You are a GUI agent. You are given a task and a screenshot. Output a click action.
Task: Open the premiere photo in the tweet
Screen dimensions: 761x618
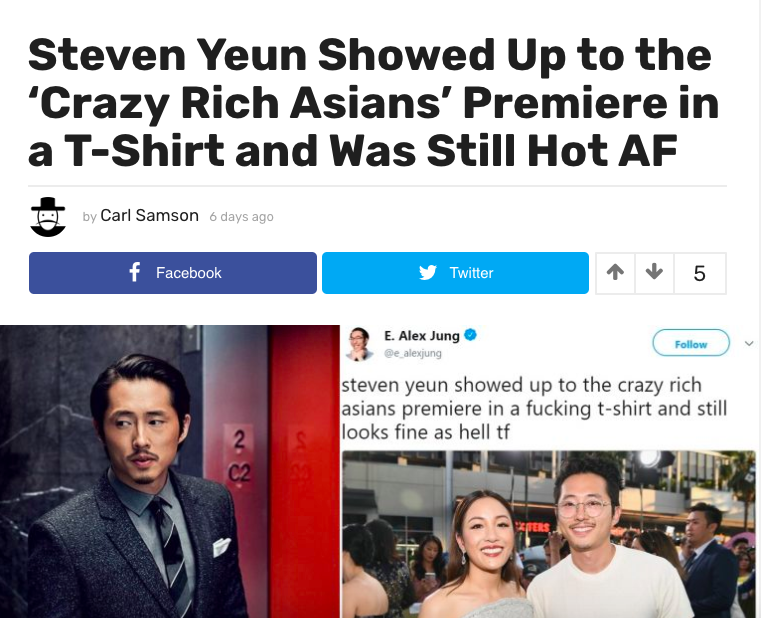click(548, 534)
